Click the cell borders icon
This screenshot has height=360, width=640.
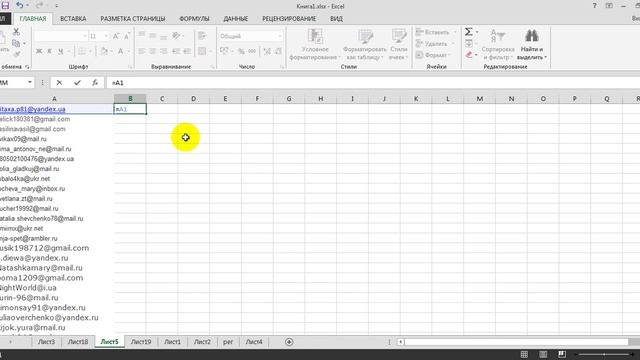point(82,51)
